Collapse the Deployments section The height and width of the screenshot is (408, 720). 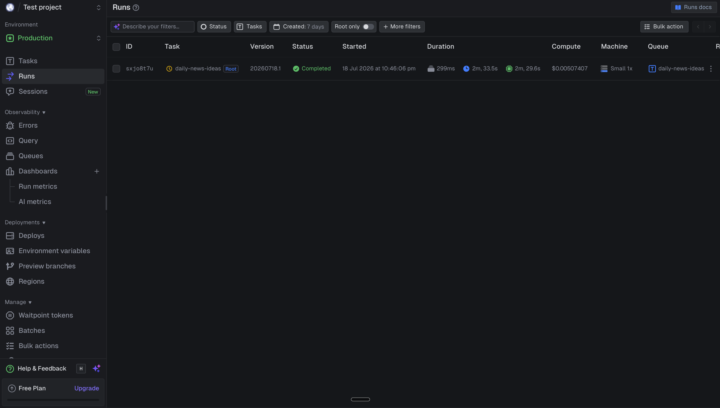click(x=25, y=222)
